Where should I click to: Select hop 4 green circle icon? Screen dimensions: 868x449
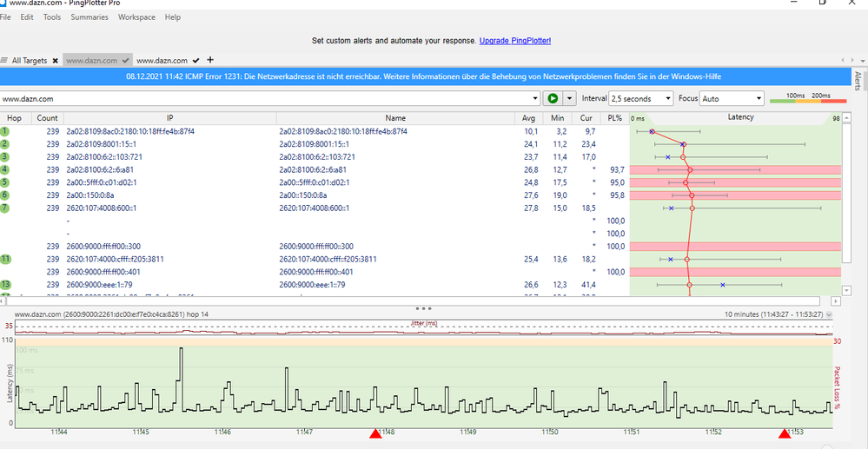tap(5, 169)
